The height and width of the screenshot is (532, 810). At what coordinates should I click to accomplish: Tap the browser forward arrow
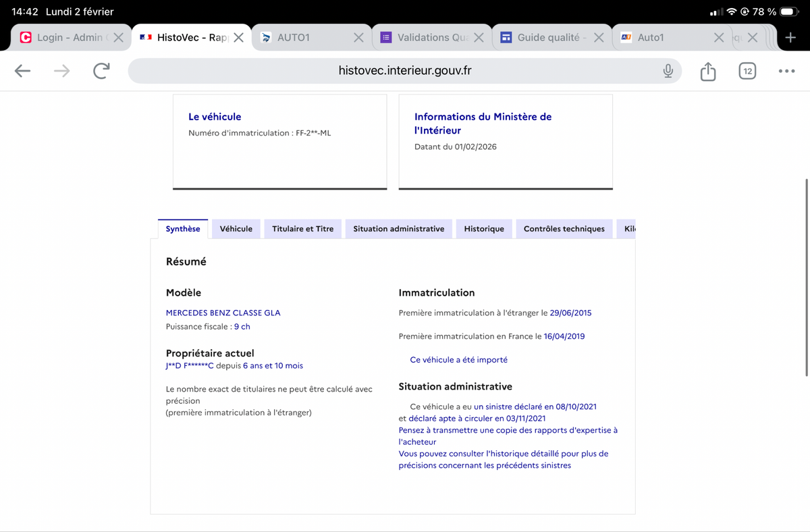pos(62,71)
